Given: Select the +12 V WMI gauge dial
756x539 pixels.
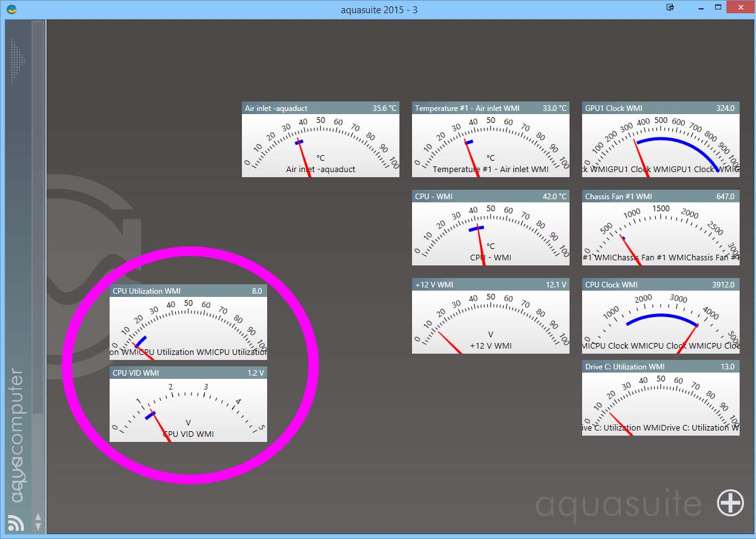Looking at the screenshot, I should (491, 322).
